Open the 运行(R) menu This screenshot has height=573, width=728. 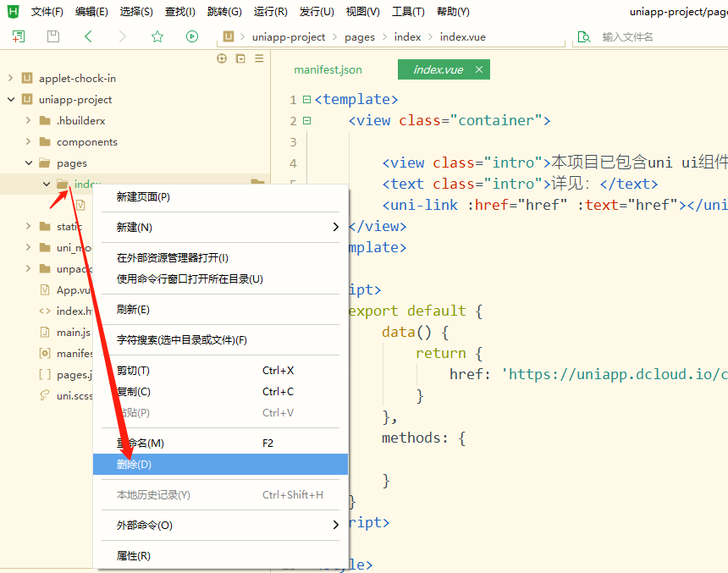coord(271,12)
